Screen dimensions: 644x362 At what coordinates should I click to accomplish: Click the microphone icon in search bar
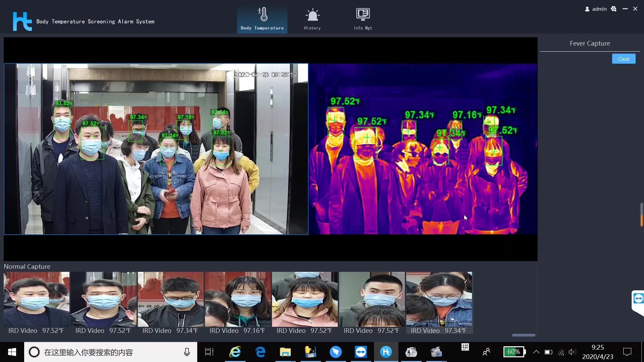coord(186,352)
